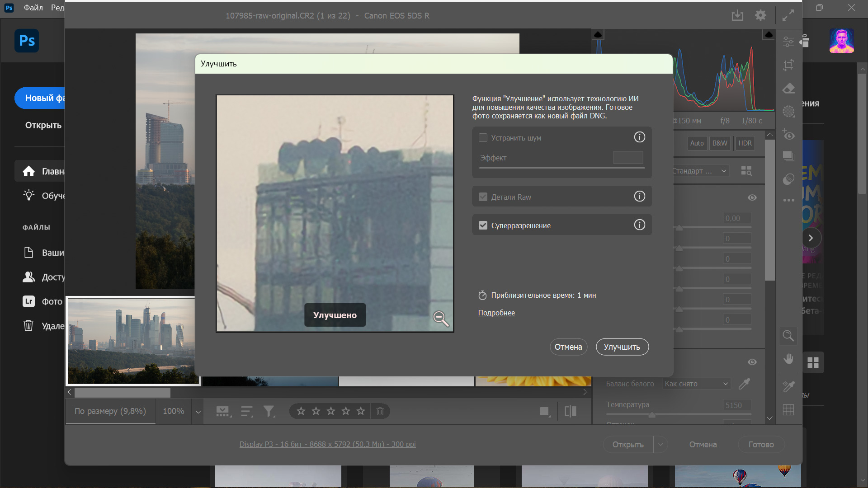Uncheck the Super Resolution checkbox
The image size is (868, 488).
pyautogui.click(x=483, y=225)
